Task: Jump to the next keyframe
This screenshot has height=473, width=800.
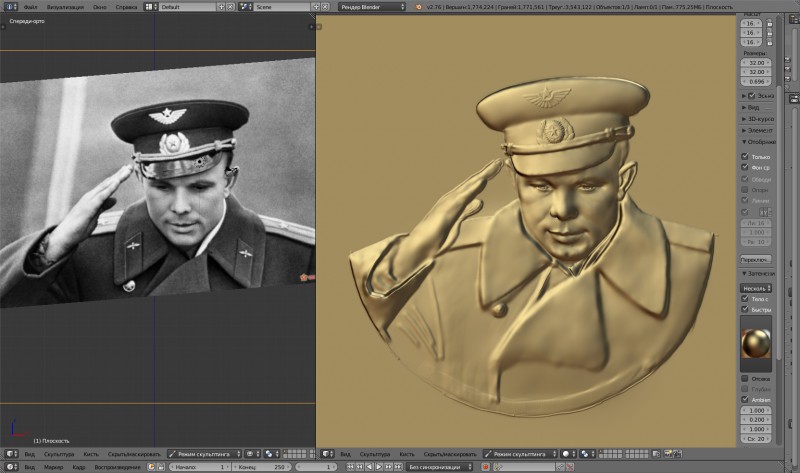Action: [389, 467]
